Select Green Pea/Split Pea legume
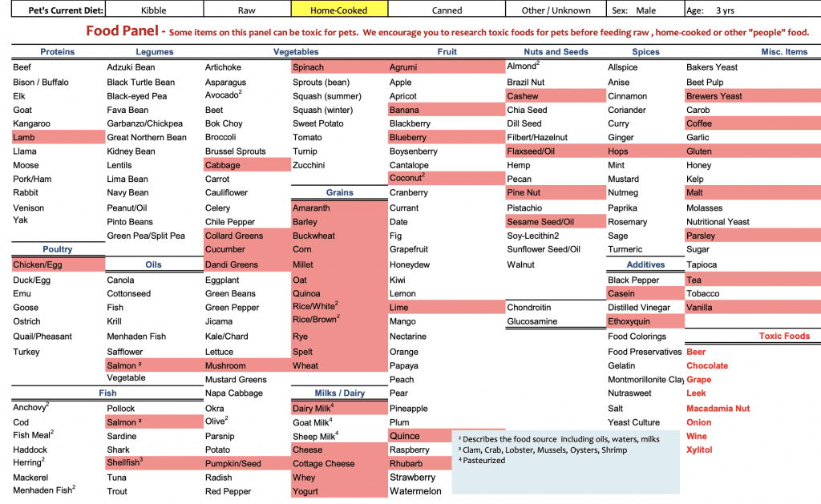 [x=146, y=236]
